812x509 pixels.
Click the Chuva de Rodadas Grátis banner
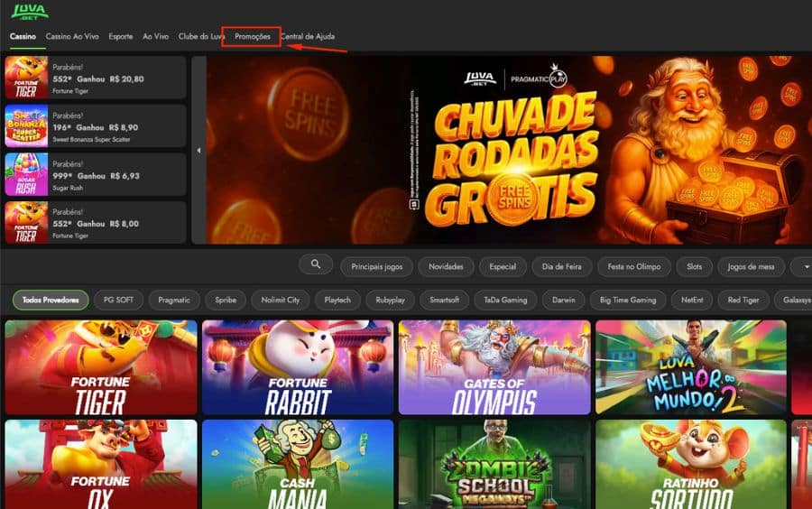(x=509, y=150)
